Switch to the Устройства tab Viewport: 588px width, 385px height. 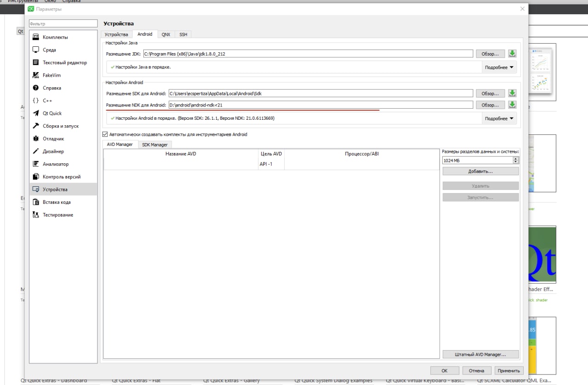116,34
